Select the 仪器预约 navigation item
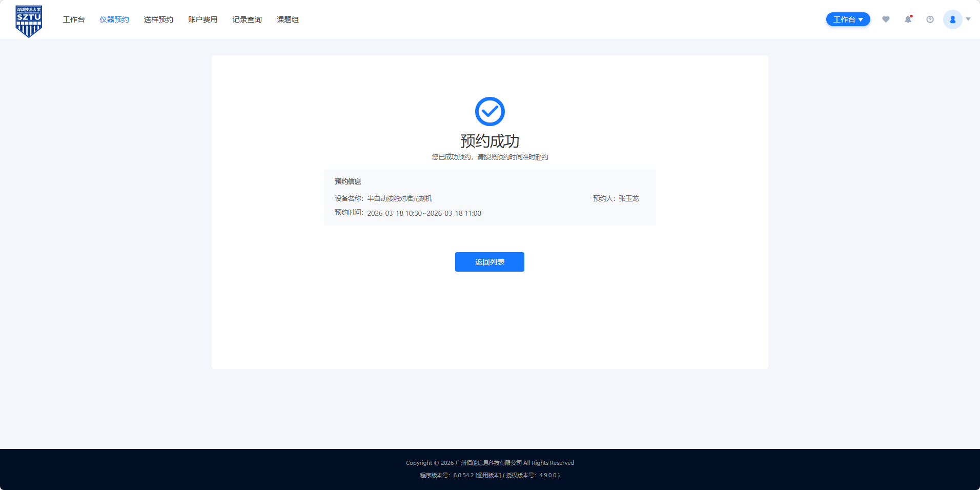The image size is (980, 490). click(x=114, y=19)
